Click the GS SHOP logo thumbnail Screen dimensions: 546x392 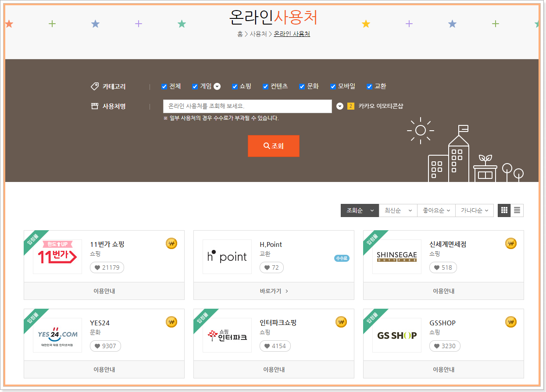click(397, 335)
